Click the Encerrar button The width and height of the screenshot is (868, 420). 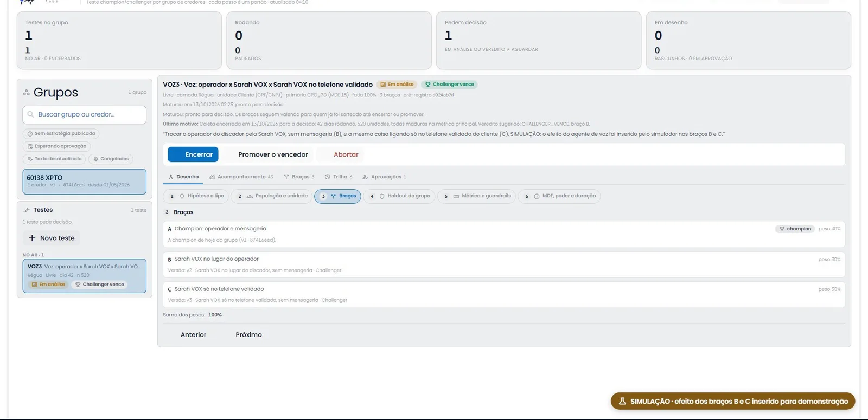click(193, 154)
